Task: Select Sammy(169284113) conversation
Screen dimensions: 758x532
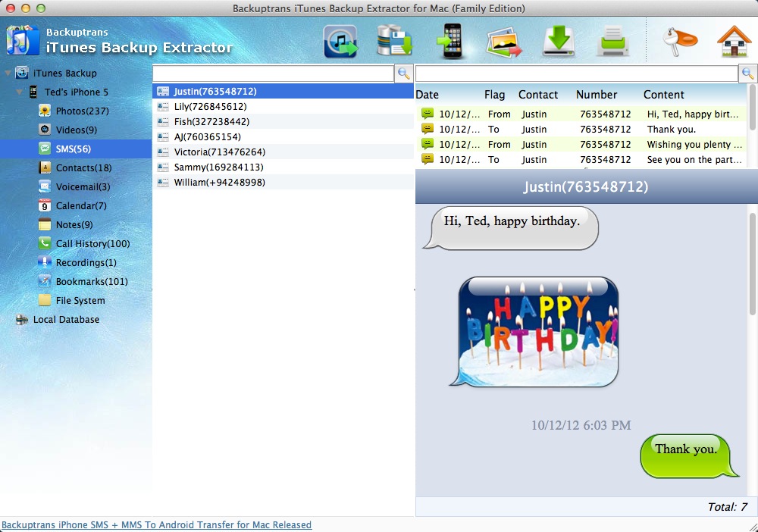Action: click(283, 167)
